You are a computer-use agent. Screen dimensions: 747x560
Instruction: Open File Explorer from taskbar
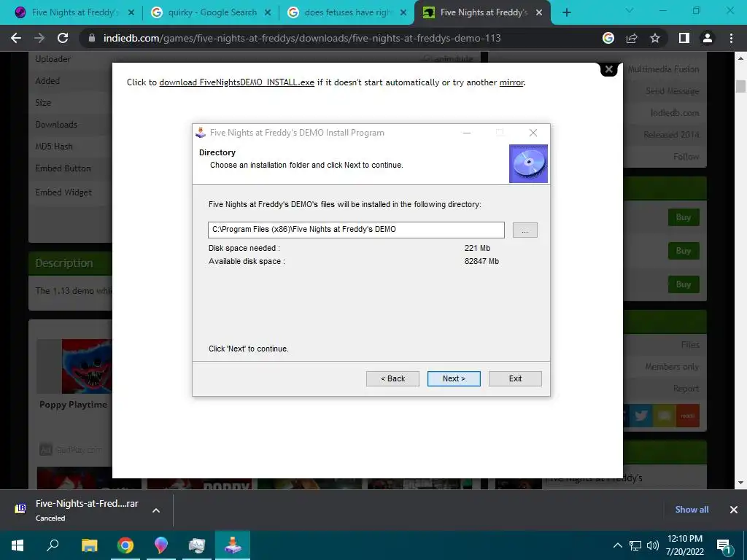click(89, 545)
